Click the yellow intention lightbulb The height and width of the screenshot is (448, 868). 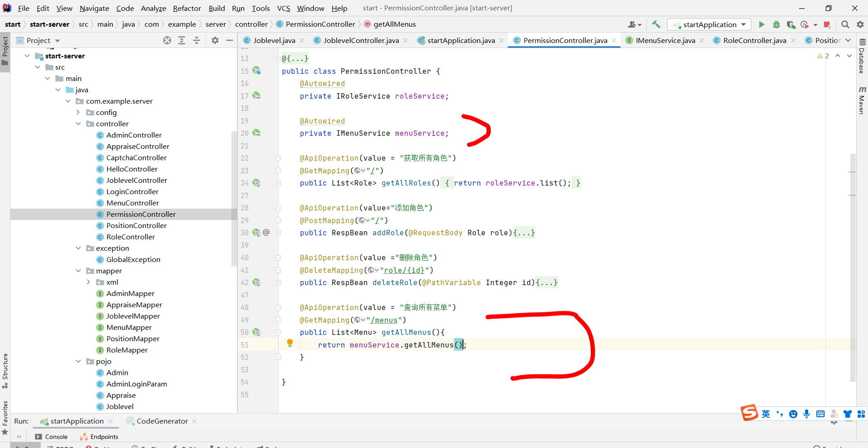click(x=290, y=343)
